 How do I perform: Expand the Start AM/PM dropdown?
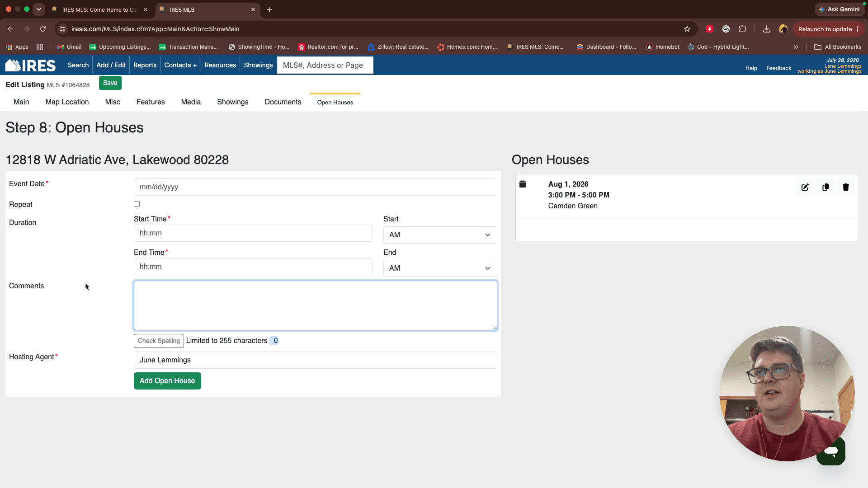click(x=440, y=235)
